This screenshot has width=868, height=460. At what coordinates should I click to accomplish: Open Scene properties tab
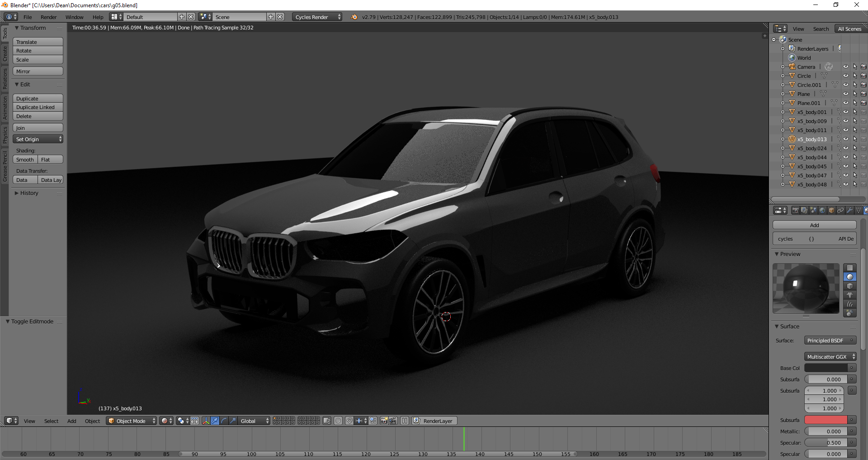click(x=814, y=210)
